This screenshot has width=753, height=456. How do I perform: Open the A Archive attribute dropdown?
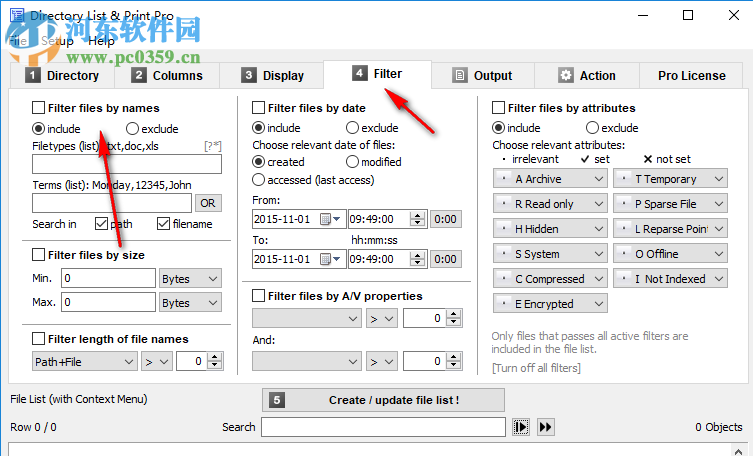coord(550,179)
